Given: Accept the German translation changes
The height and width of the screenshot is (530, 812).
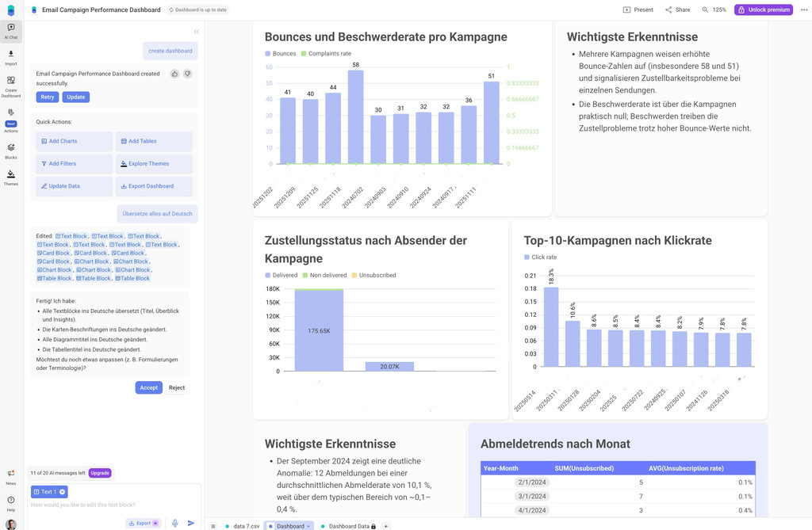Looking at the screenshot, I should click(148, 387).
